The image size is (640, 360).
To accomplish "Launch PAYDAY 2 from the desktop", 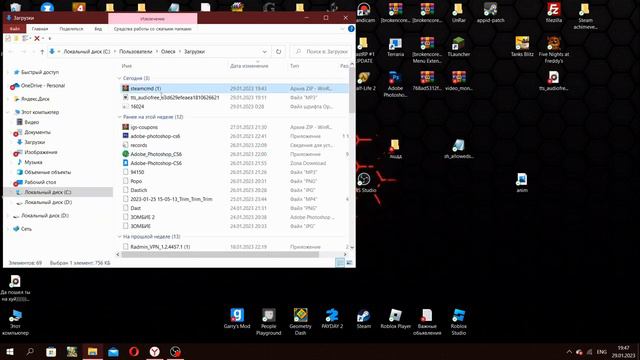I will coord(332,318).
